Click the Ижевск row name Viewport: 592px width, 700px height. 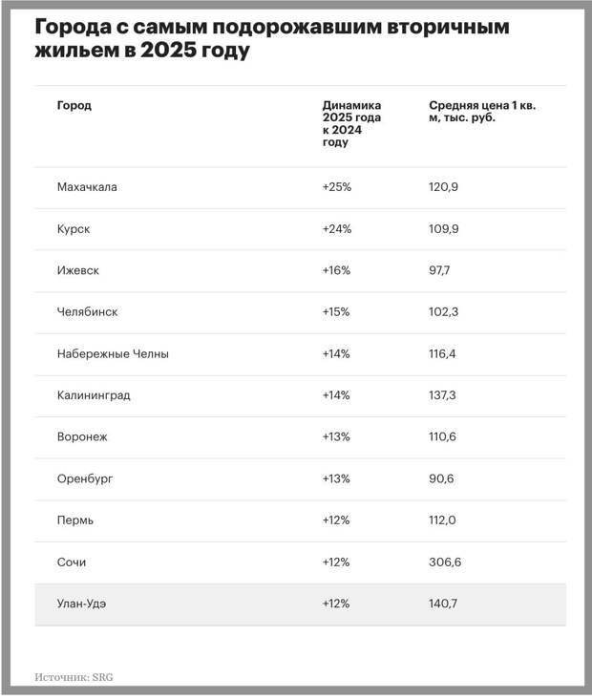(78, 270)
